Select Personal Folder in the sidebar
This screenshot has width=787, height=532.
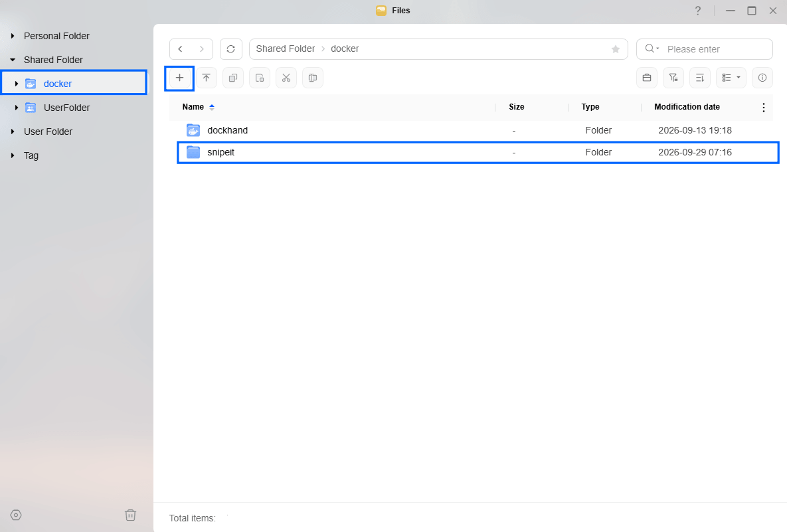tap(56, 36)
